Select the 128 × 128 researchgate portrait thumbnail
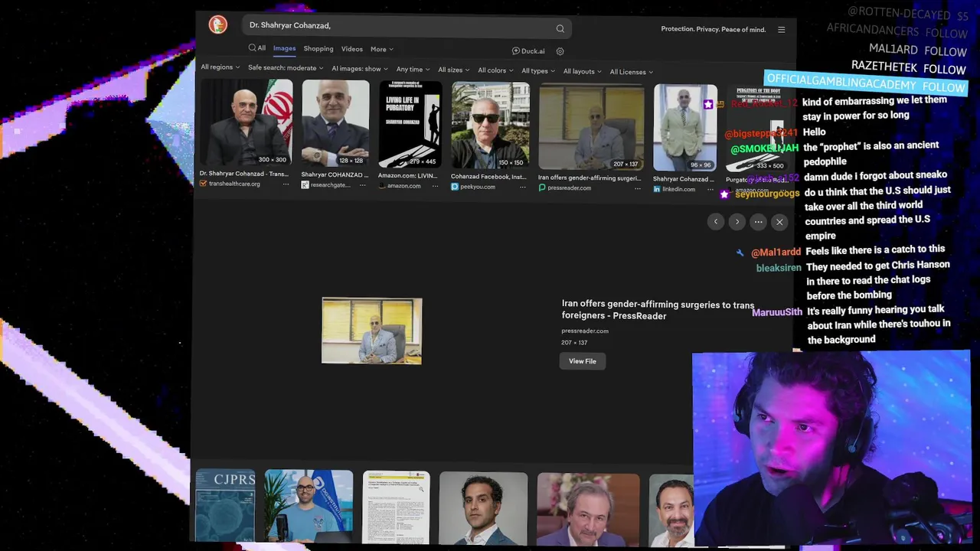The height and width of the screenshot is (551, 980). tap(335, 123)
